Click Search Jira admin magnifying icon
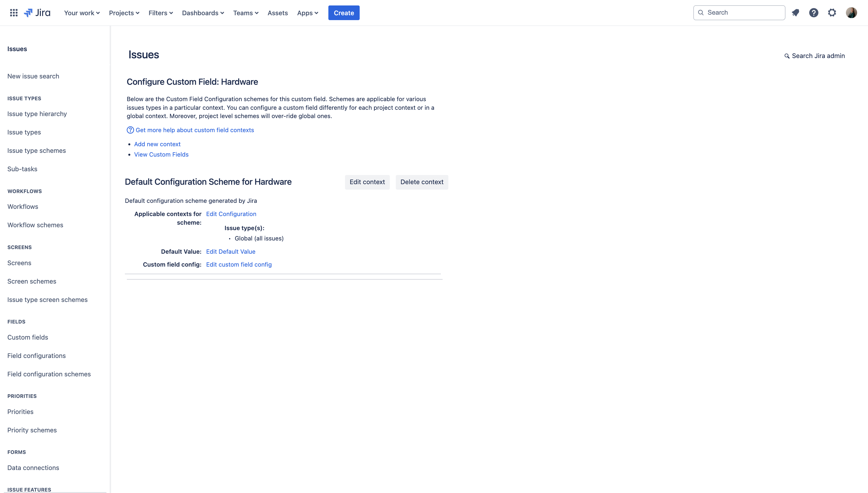 (x=786, y=56)
